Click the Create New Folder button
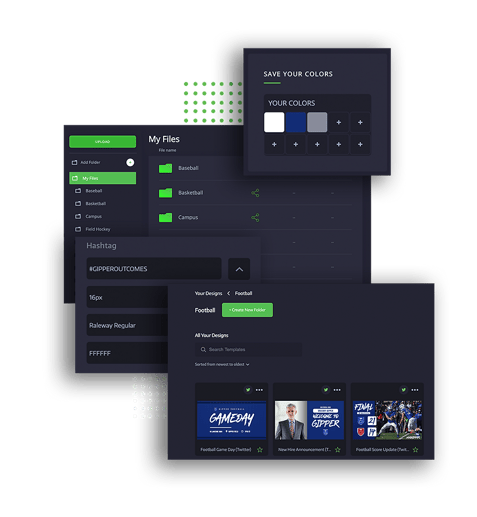477x517 pixels. [x=247, y=310]
